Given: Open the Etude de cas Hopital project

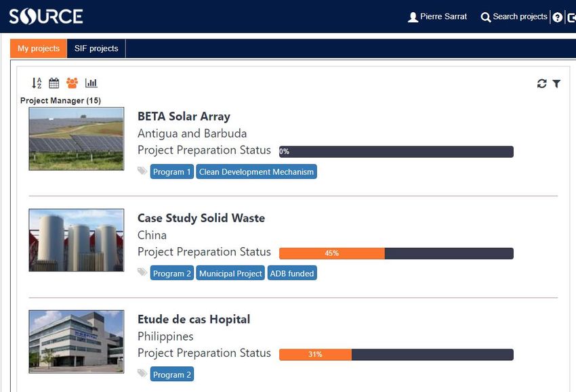Looking at the screenshot, I should click(x=194, y=320).
